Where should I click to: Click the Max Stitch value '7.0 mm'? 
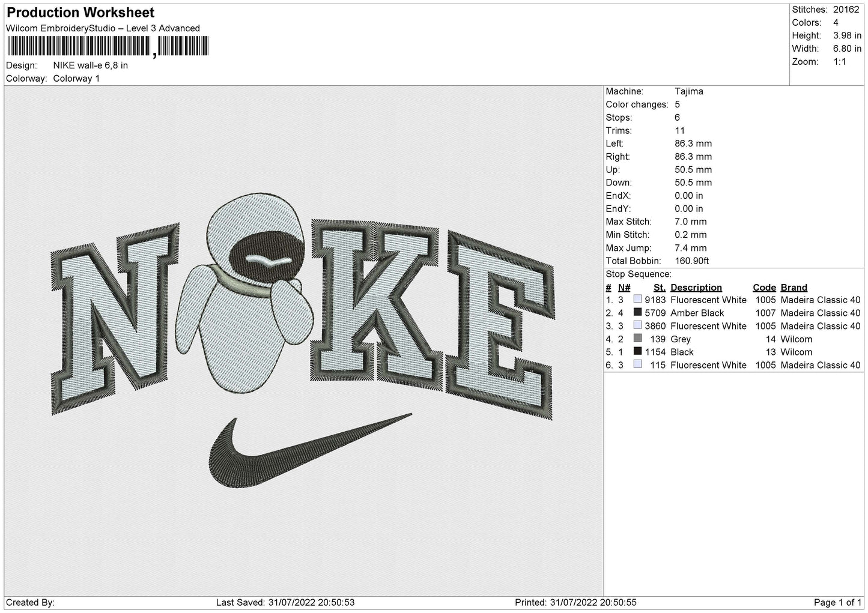tap(691, 222)
